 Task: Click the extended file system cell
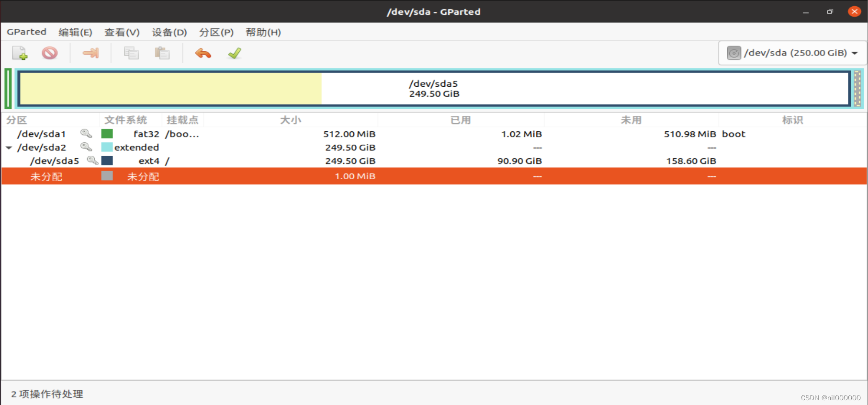[x=136, y=148]
